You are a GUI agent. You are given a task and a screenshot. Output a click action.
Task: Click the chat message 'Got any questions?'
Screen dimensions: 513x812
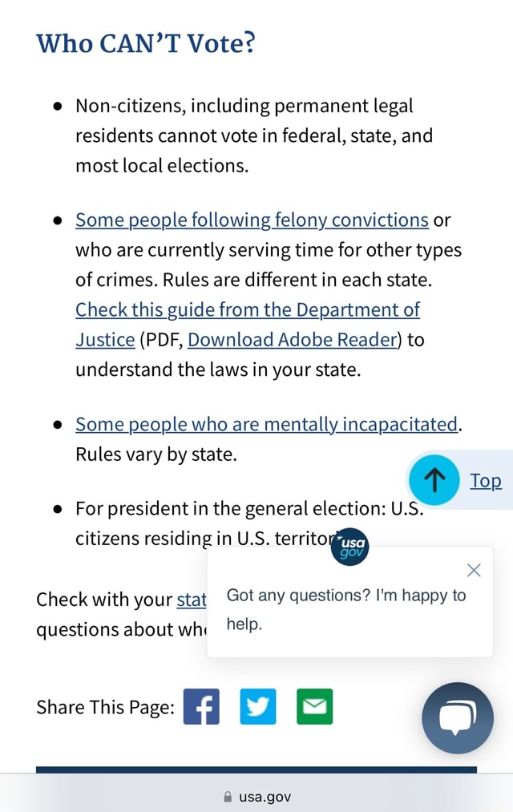click(x=345, y=594)
